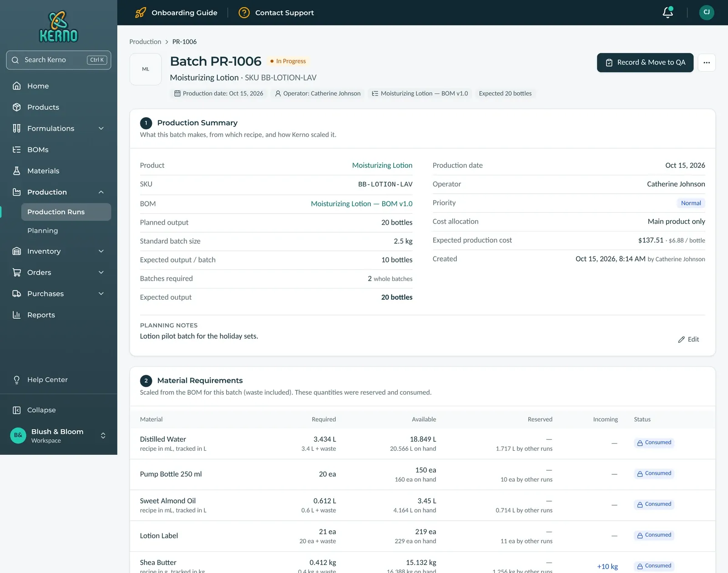The image size is (728, 573).
Task: Expand the Formulations menu chevron
Action: [101, 128]
